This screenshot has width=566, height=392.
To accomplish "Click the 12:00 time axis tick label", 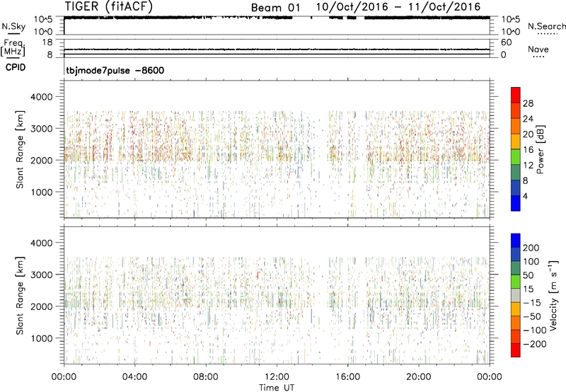I will [277, 377].
